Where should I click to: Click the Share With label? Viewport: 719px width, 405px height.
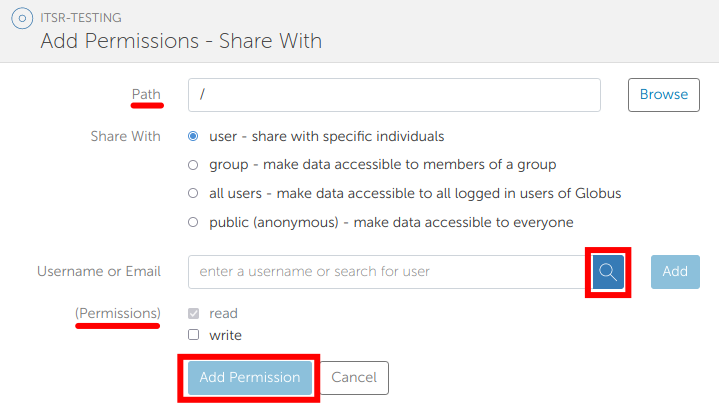click(x=125, y=136)
